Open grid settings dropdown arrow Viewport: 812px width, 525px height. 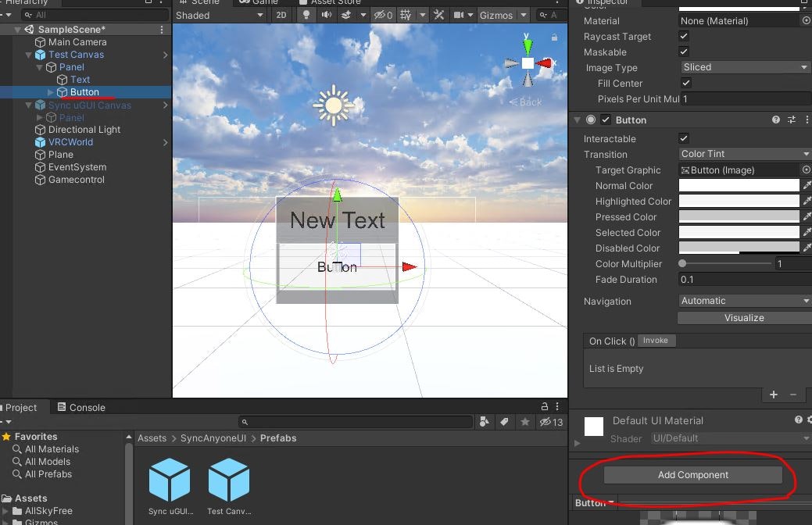(x=423, y=15)
